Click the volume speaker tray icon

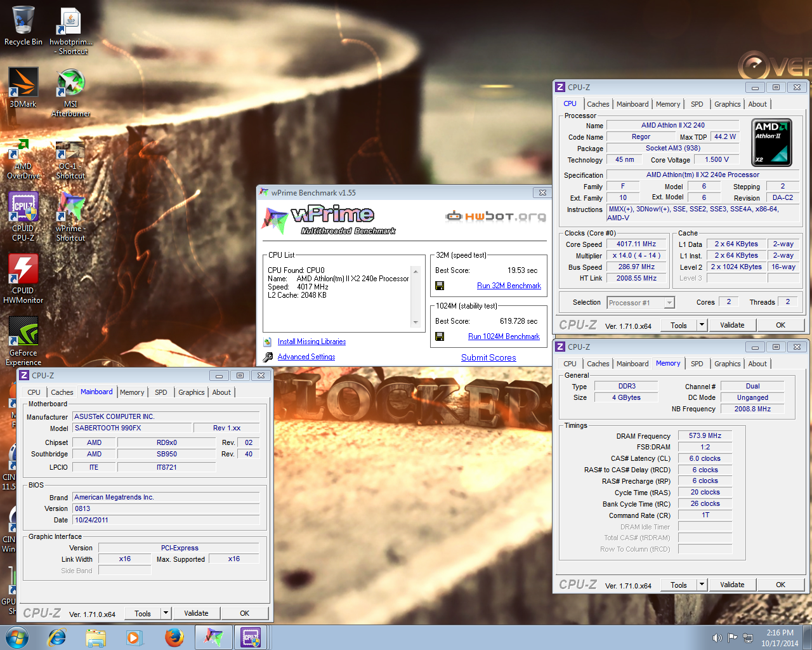click(x=717, y=638)
